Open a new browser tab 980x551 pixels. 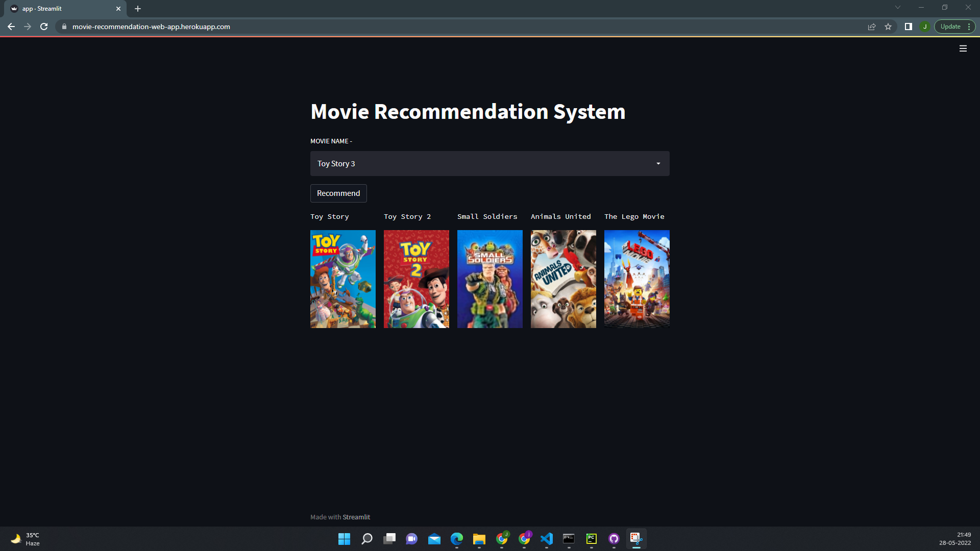point(138,9)
